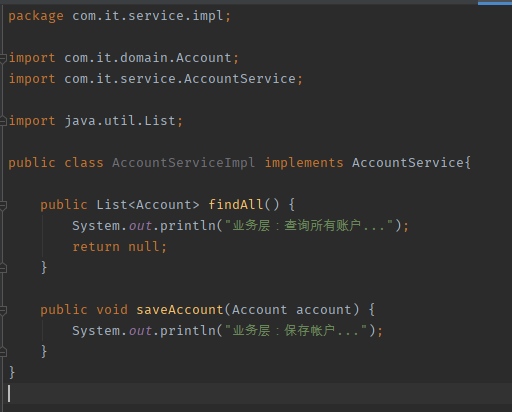The width and height of the screenshot is (512, 412).
Task: Click 'package' keyword on first line
Action: pyautogui.click(x=36, y=16)
